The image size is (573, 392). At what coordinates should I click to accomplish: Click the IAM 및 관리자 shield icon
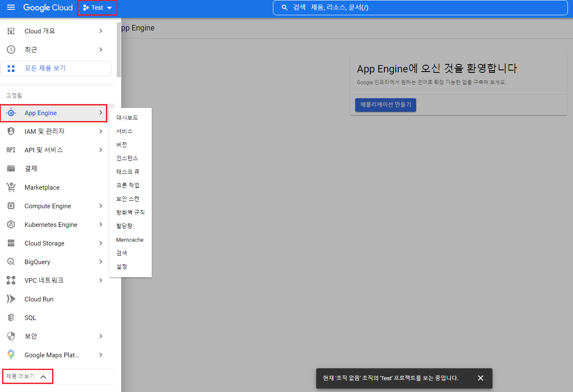[x=11, y=131]
